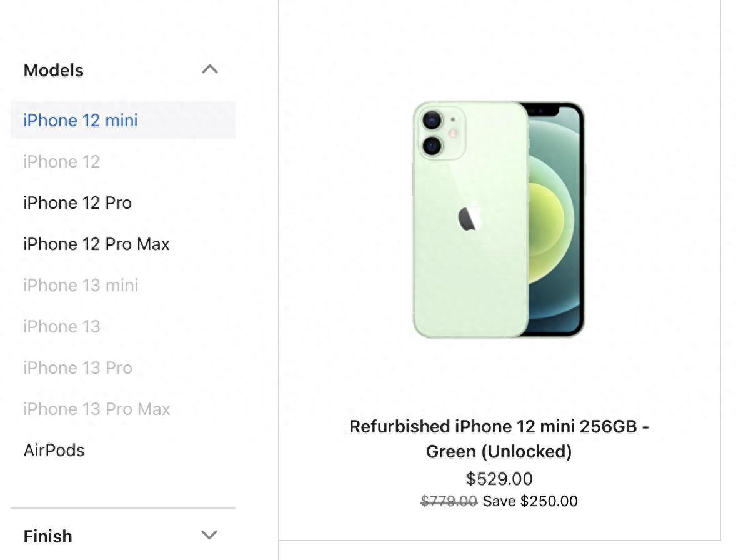Click the grayed-out iPhone 13 filter option
Image resolution: width=736 pixels, height=560 pixels.
pyautogui.click(x=61, y=326)
